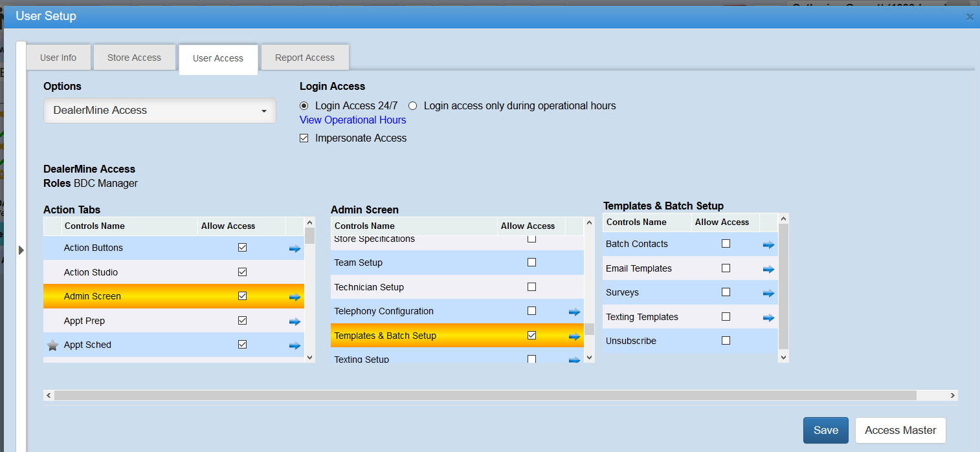Click the blue arrow beside Action Buttons
Screen dimensions: 980x452
(295, 248)
